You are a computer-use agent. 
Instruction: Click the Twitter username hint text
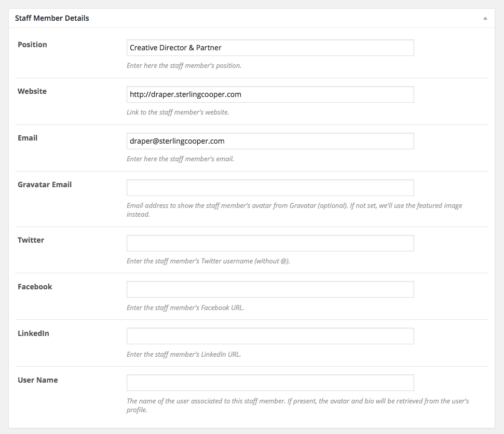(208, 261)
